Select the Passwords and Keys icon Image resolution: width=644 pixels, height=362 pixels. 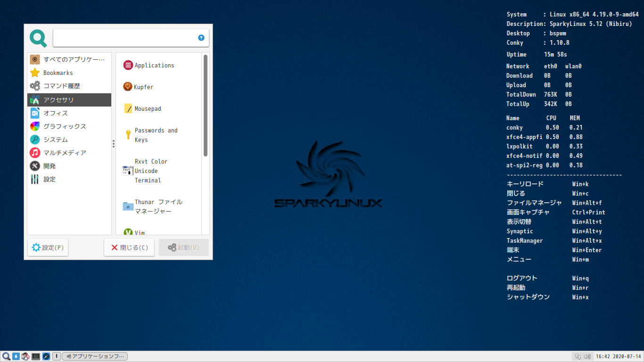point(128,135)
